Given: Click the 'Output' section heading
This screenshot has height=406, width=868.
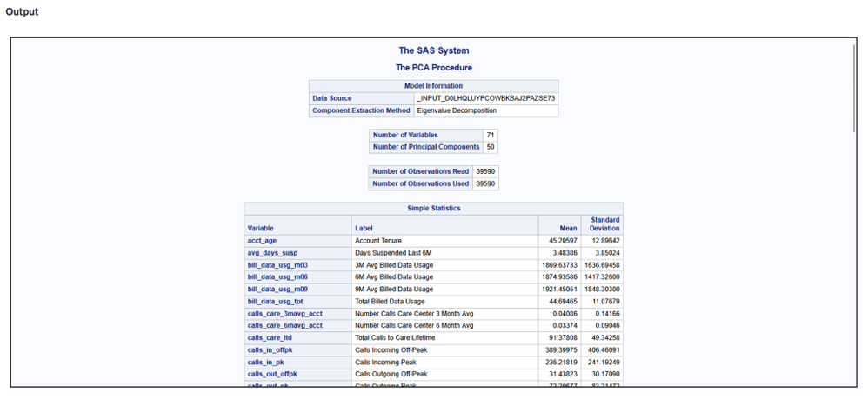Looking at the screenshot, I should (22, 11).
